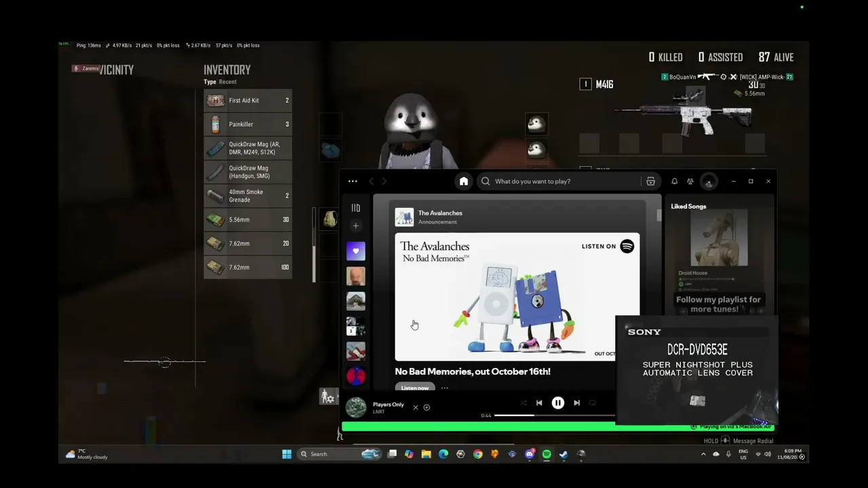Click the Listen now button

click(x=414, y=388)
